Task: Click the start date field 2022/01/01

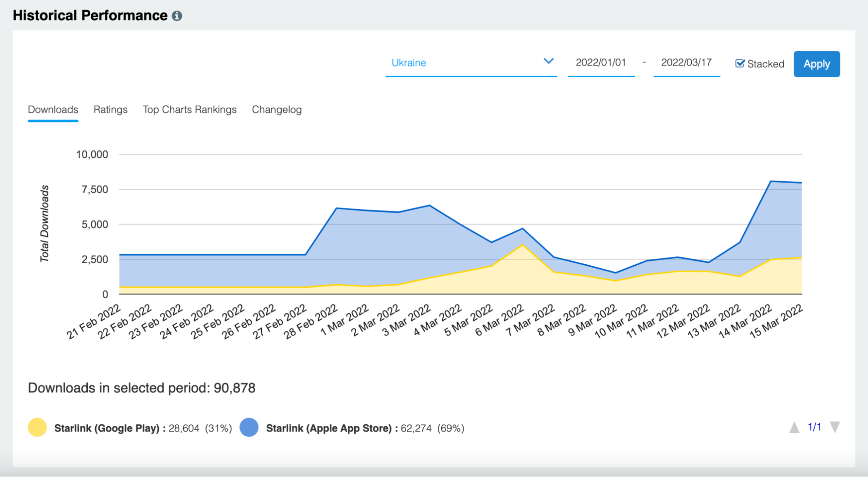Action: (601, 63)
